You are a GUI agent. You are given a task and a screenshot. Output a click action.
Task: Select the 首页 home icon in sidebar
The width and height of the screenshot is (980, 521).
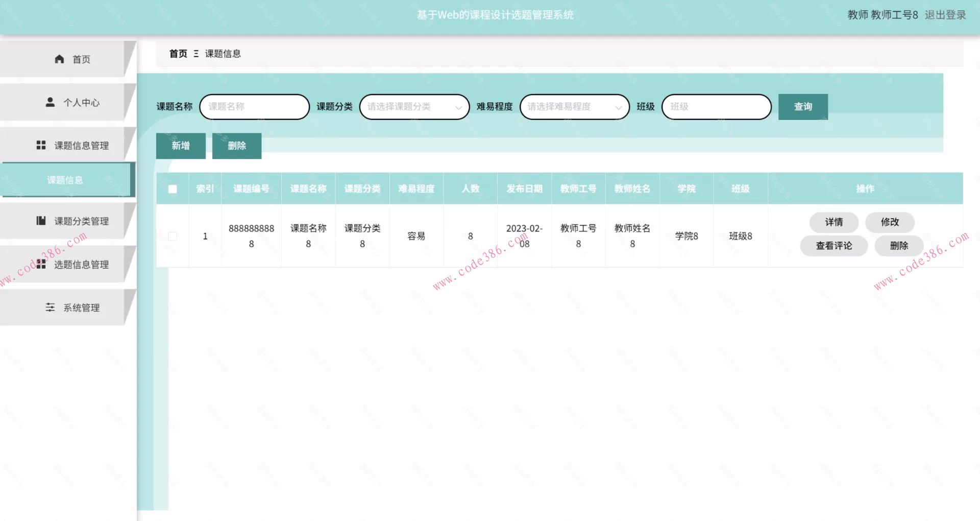tap(59, 58)
